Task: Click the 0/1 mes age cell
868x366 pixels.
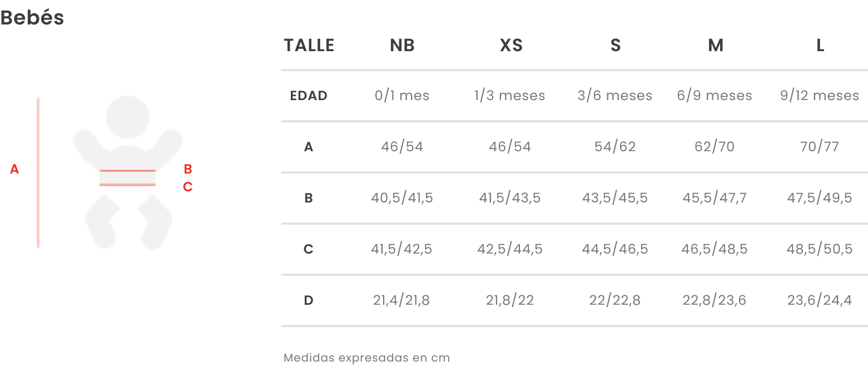Action: 402,96
